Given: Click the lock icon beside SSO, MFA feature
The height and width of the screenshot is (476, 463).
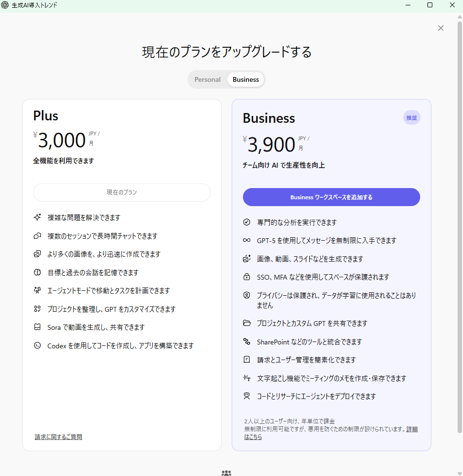Looking at the screenshot, I should pyautogui.click(x=247, y=277).
